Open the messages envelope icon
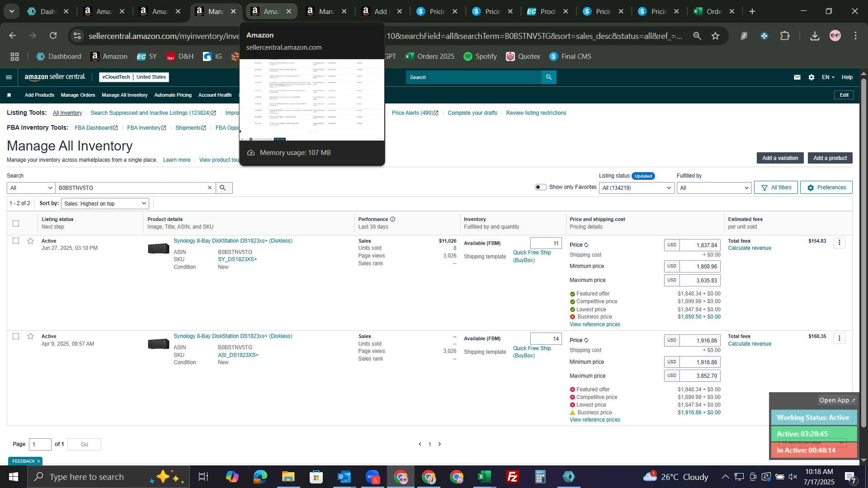The width and height of the screenshot is (868, 488). point(797,77)
